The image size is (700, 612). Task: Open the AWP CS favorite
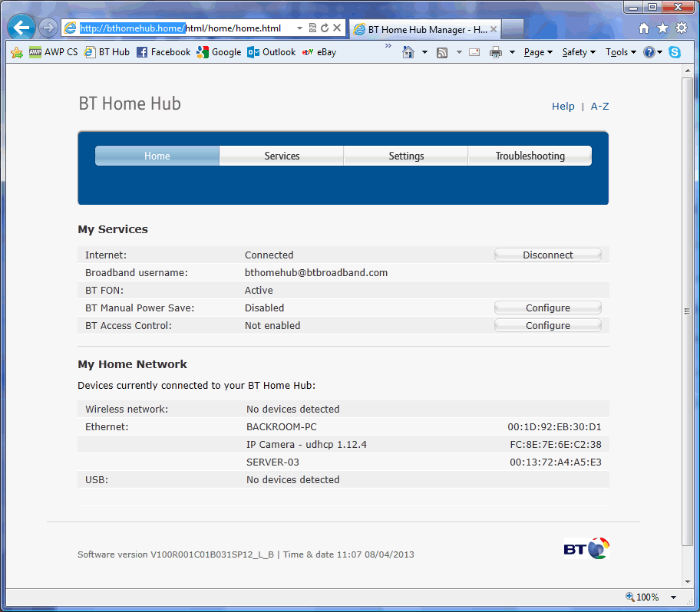click(x=54, y=52)
